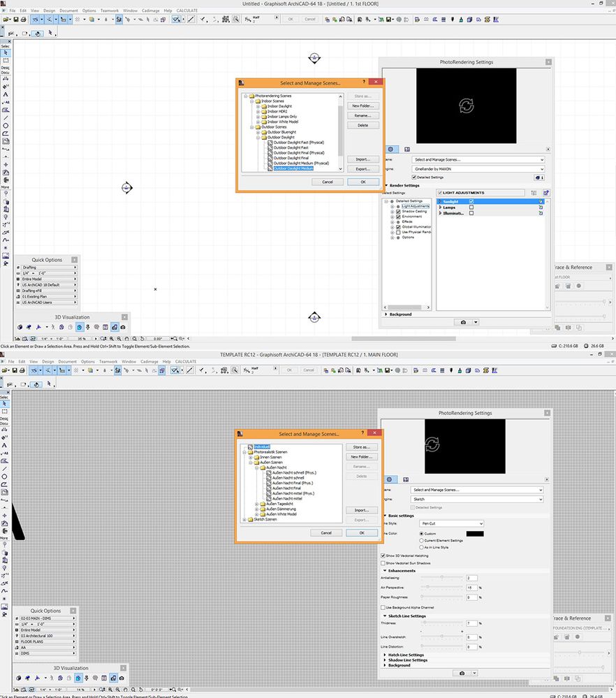Toggle Shadow Casting checkbox in settings tree
Image resolution: width=616 pixels, height=698 pixels.
coord(398,212)
